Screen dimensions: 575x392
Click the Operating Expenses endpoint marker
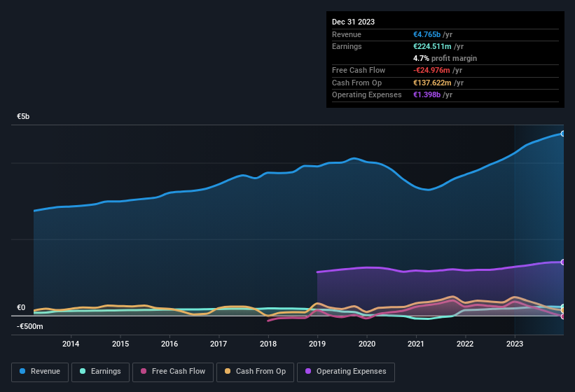(563, 262)
